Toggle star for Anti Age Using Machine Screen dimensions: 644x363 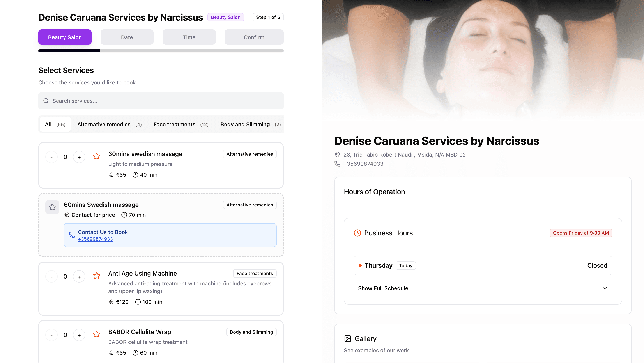(97, 276)
